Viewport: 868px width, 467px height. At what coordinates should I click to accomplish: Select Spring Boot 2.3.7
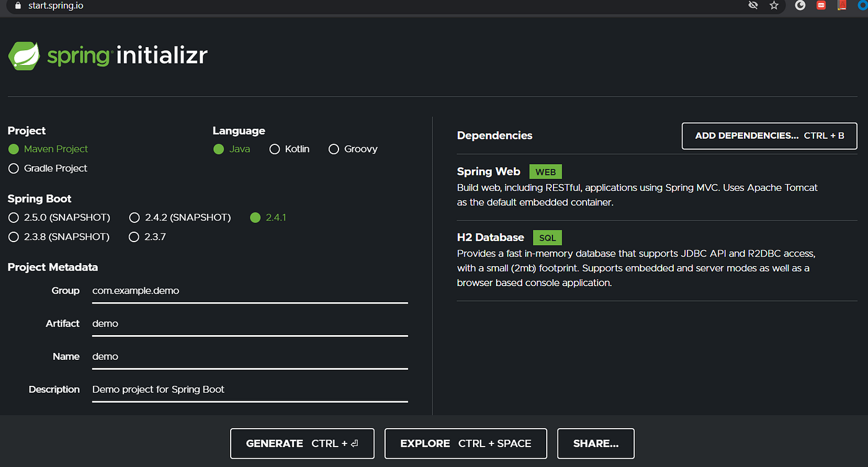click(x=148, y=237)
